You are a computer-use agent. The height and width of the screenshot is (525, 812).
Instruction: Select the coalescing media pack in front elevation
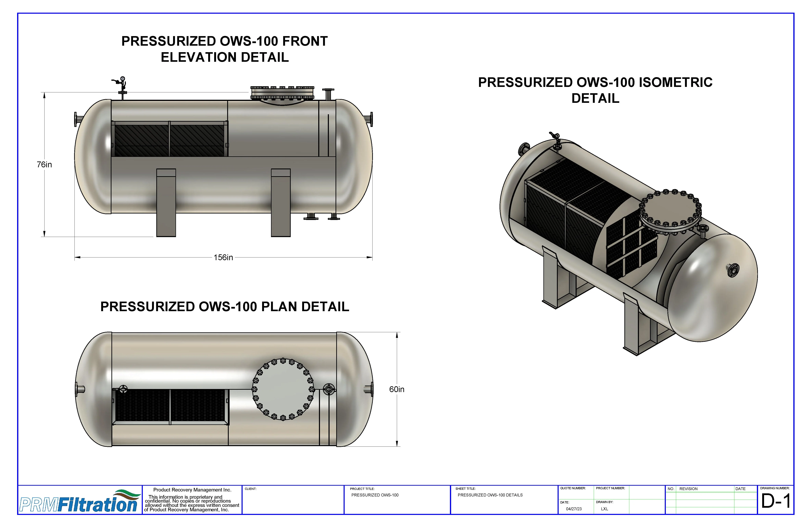169,139
